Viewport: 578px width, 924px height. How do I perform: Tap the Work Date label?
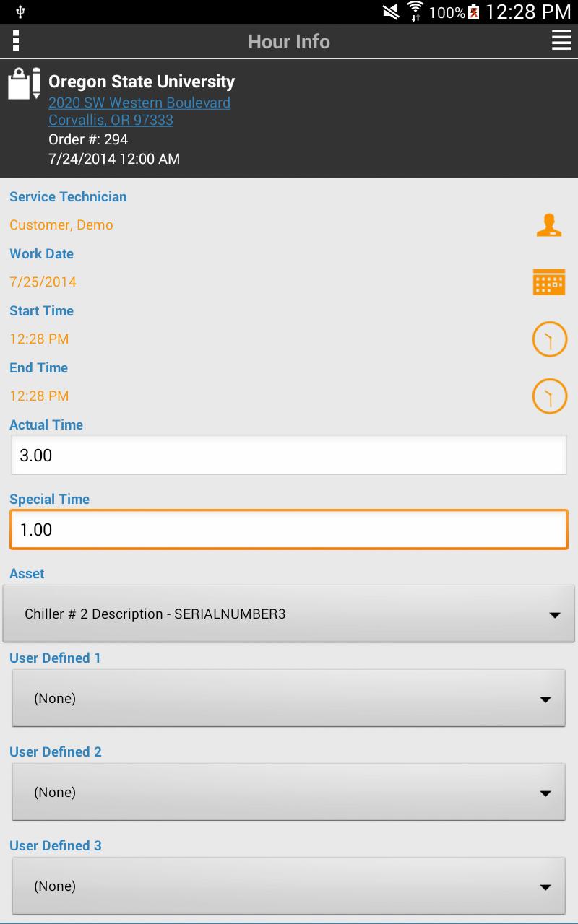(x=41, y=254)
